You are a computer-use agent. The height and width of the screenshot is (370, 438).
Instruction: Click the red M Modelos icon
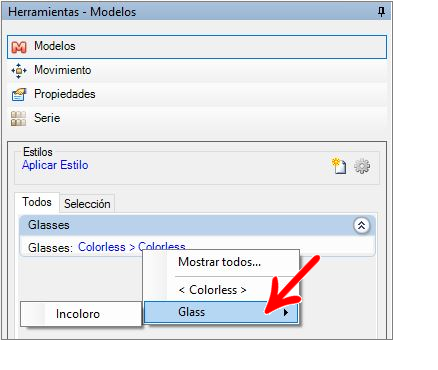(x=19, y=47)
